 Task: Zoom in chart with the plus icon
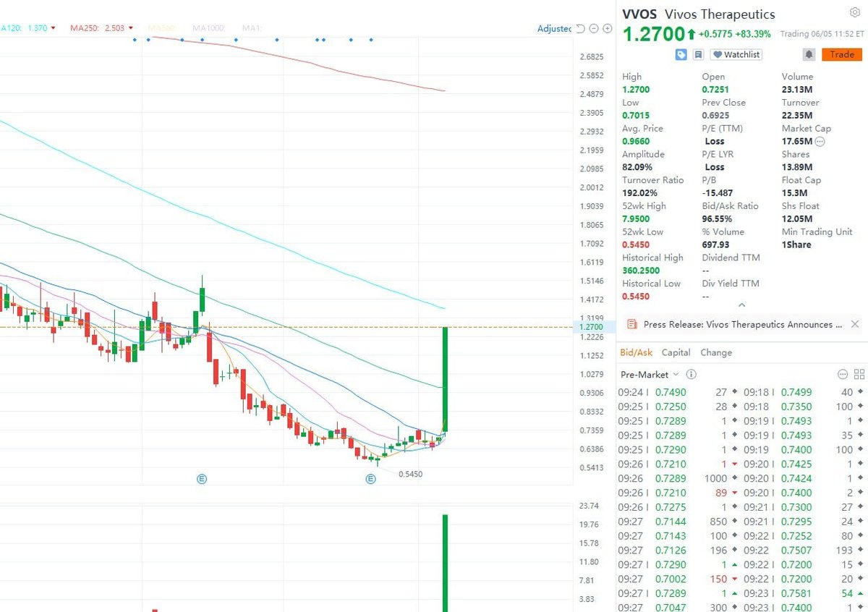tap(608, 28)
